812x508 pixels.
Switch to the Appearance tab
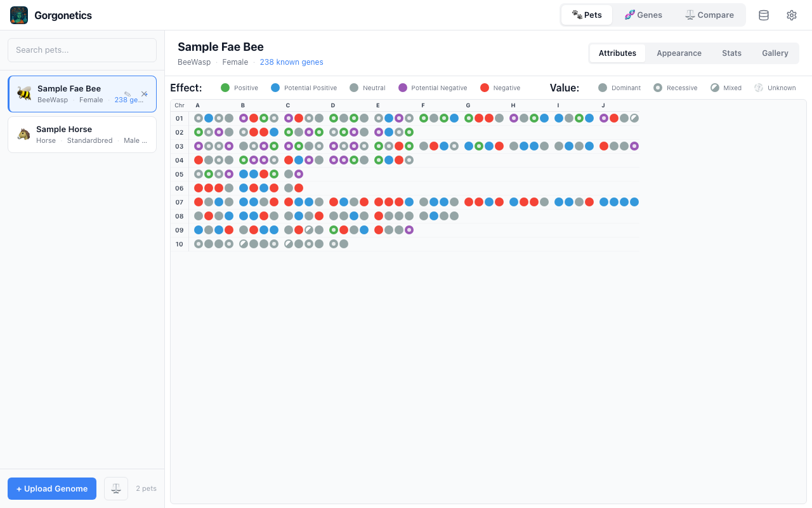(x=679, y=53)
